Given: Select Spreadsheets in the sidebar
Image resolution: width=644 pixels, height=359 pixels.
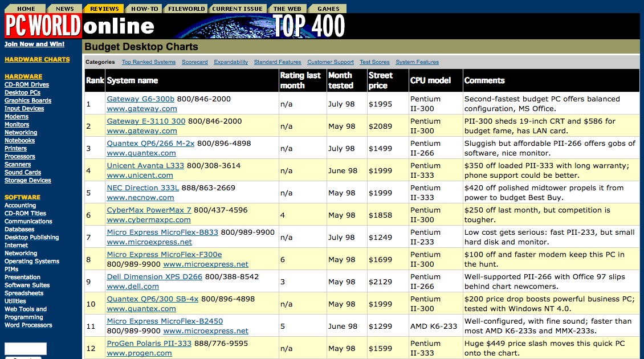Looking at the screenshot, I should pyautogui.click(x=24, y=293).
